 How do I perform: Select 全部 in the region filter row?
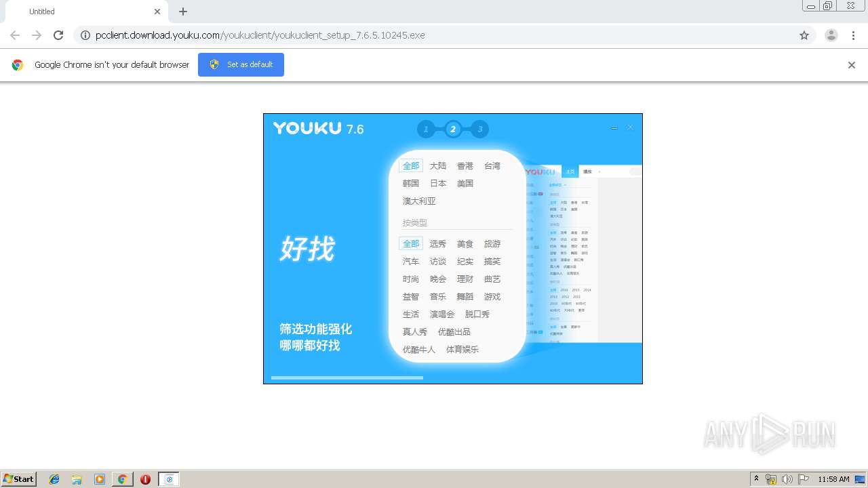click(411, 165)
